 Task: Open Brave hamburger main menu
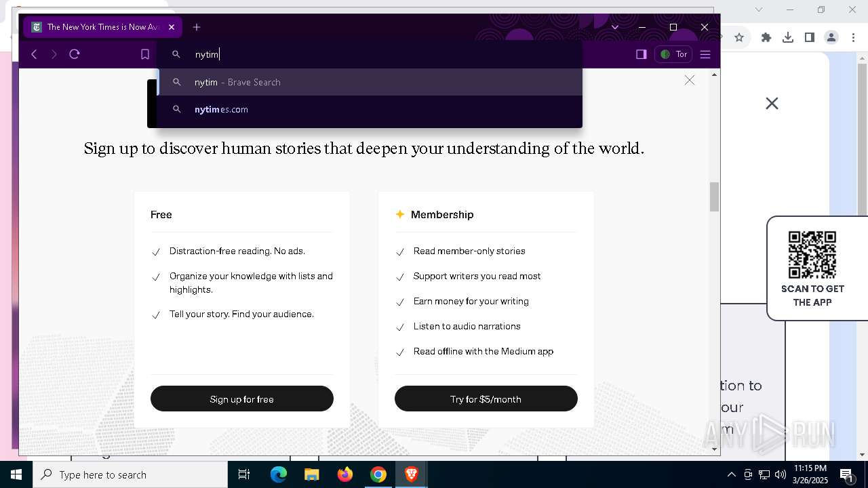[705, 54]
